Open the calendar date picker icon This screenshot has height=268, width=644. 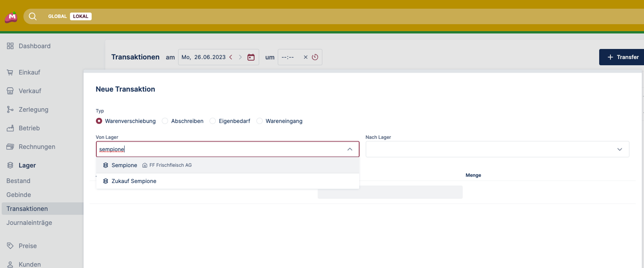coord(251,57)
